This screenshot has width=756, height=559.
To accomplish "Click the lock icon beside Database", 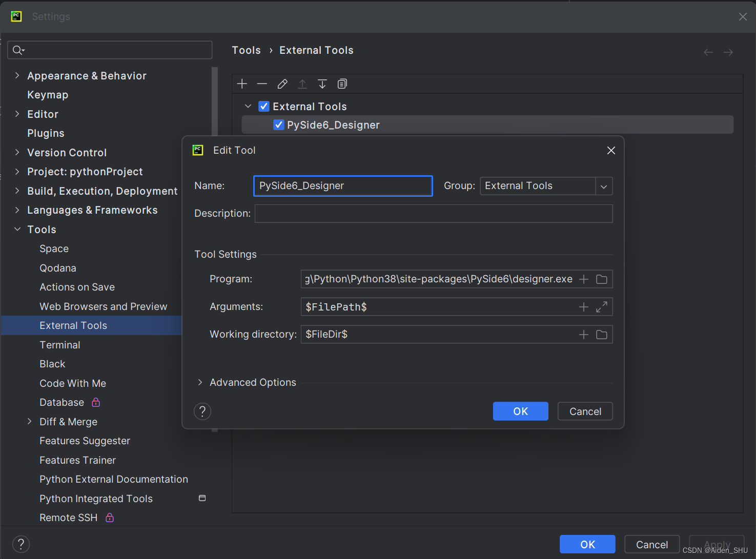I will click(96, 402).
